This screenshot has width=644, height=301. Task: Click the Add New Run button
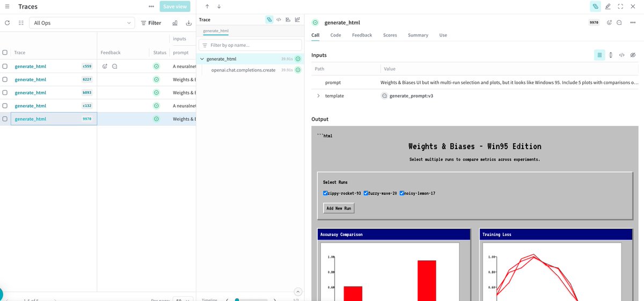[339, 208]
